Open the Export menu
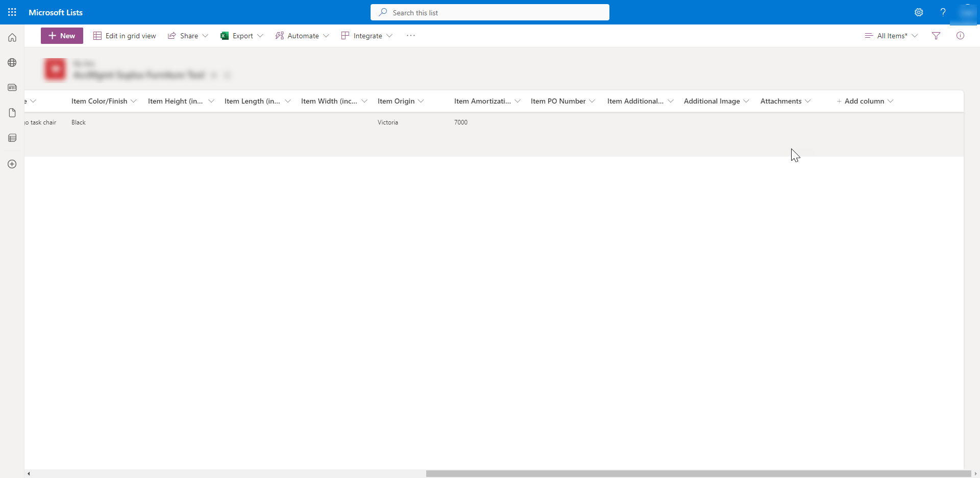The width and height of the screenshot is (980, 478). pos(241,36)
